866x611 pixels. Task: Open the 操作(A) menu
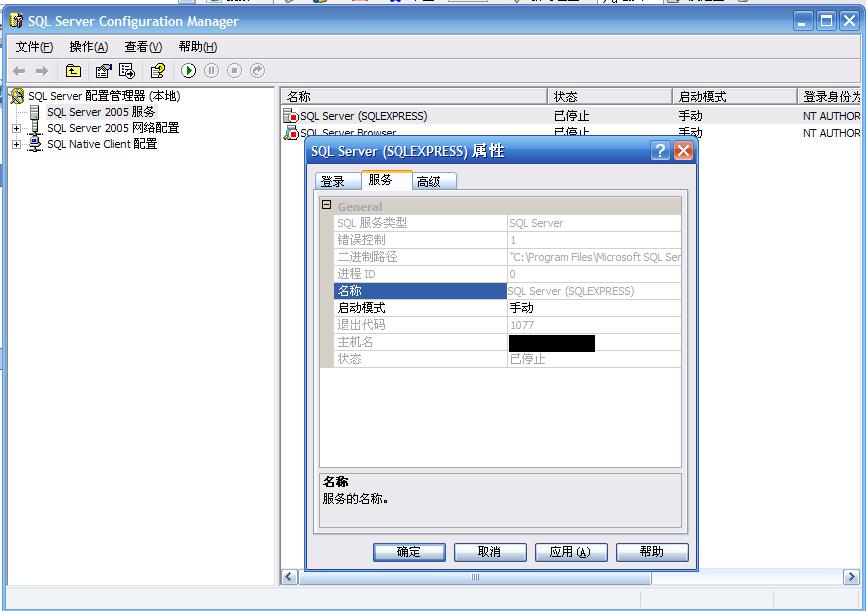point(88,47)
